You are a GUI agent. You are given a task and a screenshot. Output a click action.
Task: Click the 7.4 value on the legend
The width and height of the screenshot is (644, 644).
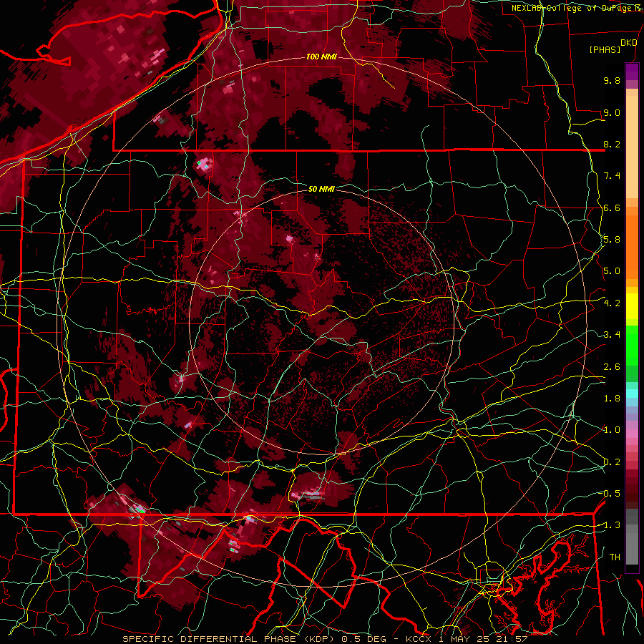pos(612,176)
